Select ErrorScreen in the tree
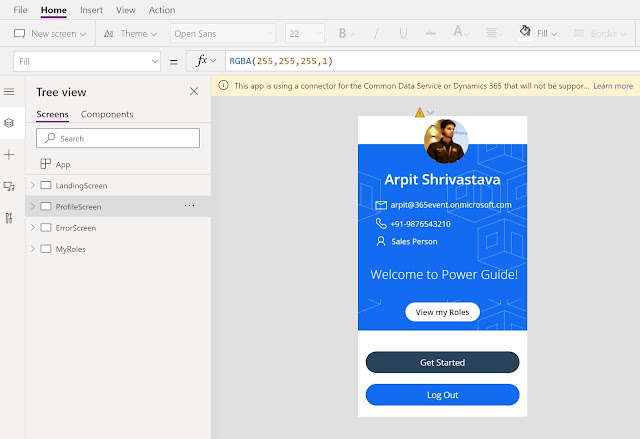640x439 pixels. point(76,228)
